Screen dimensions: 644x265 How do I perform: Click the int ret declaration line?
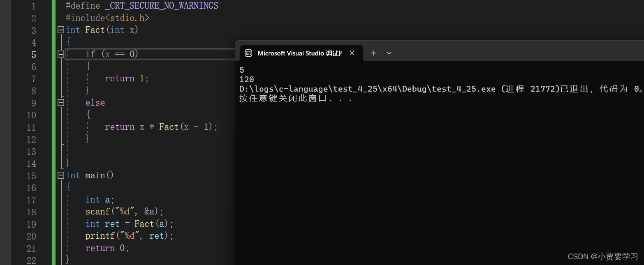coord(130,224)
